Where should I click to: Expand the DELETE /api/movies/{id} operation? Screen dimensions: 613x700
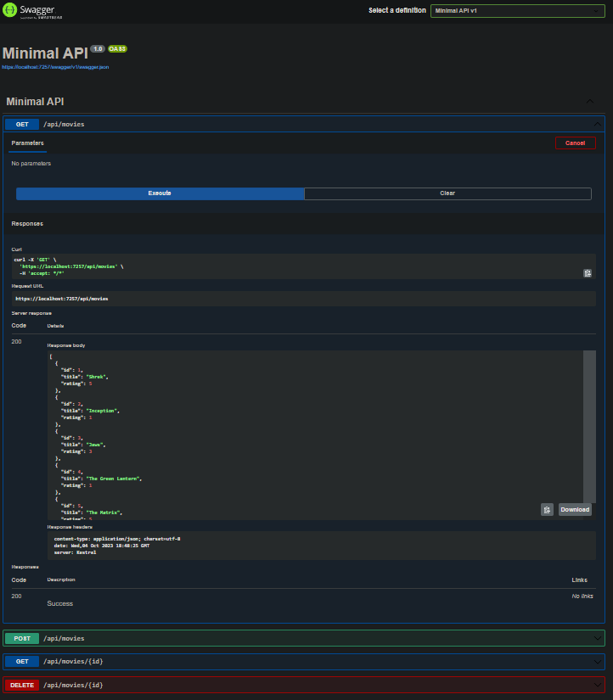[x=597, y=685]
